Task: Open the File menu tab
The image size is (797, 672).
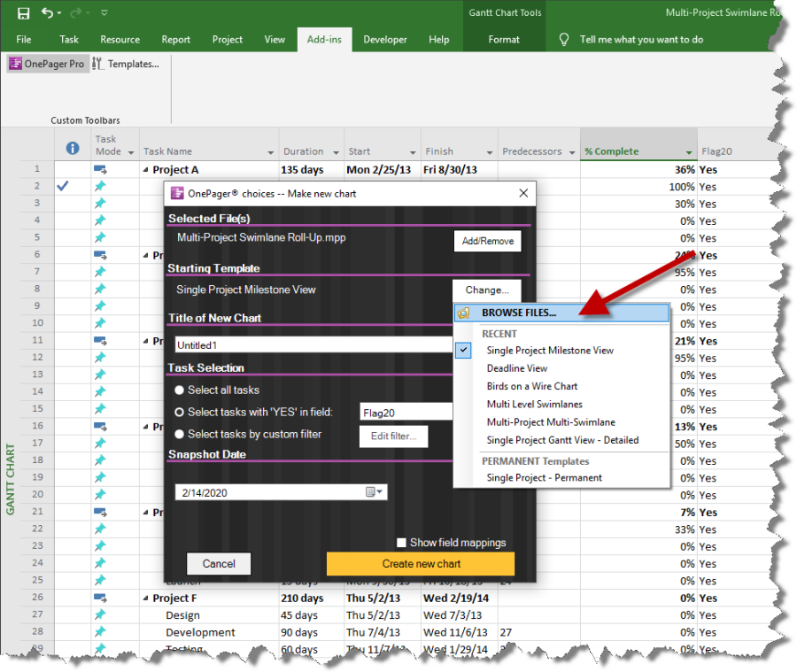Action: coord(23,39)
